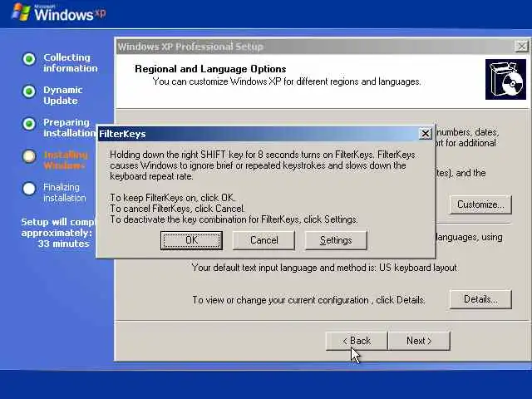Click the Finalizing installation step indicator

coord(29,189)
